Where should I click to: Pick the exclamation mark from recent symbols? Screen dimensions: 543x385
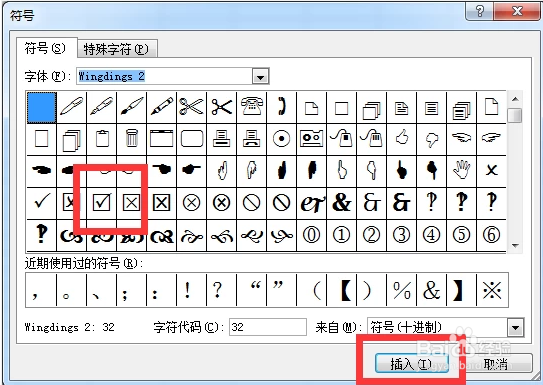192,290
